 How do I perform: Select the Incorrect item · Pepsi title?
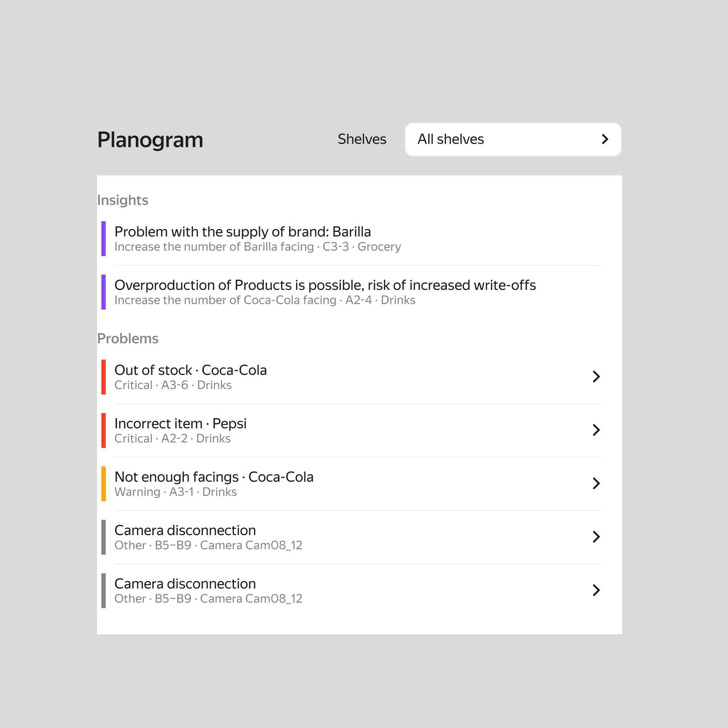click(181, 424)
